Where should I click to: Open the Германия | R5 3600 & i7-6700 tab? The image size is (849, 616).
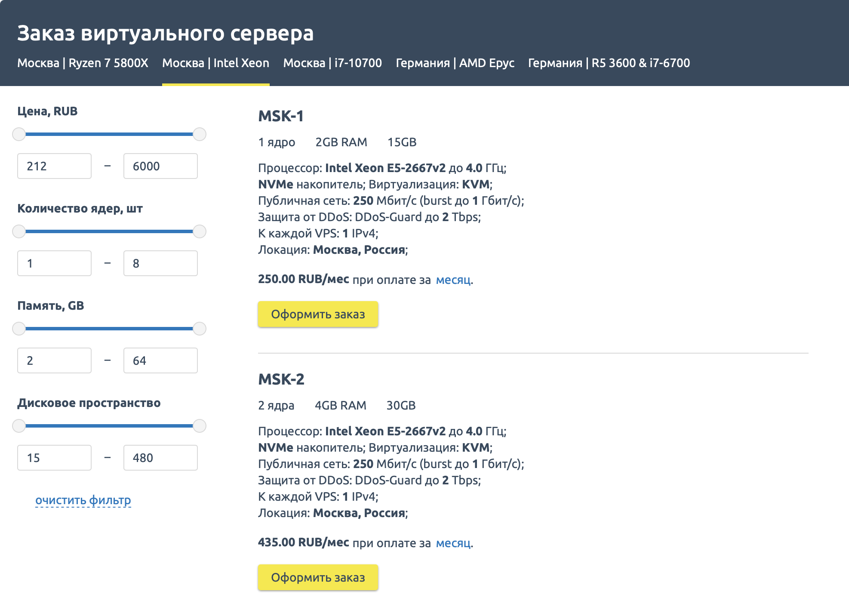pos(609,63)
